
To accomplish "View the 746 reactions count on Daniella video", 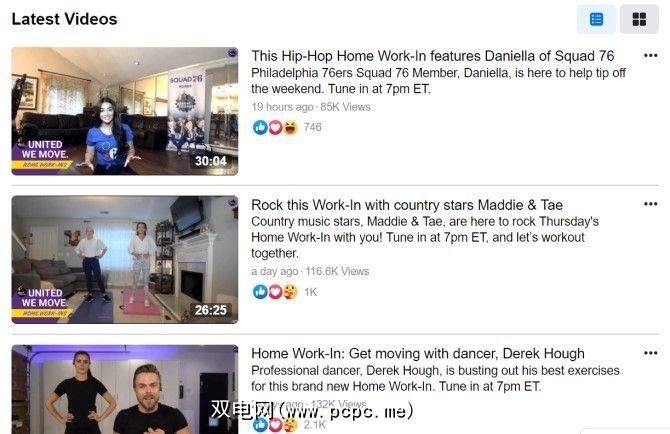I will (312, 127).
